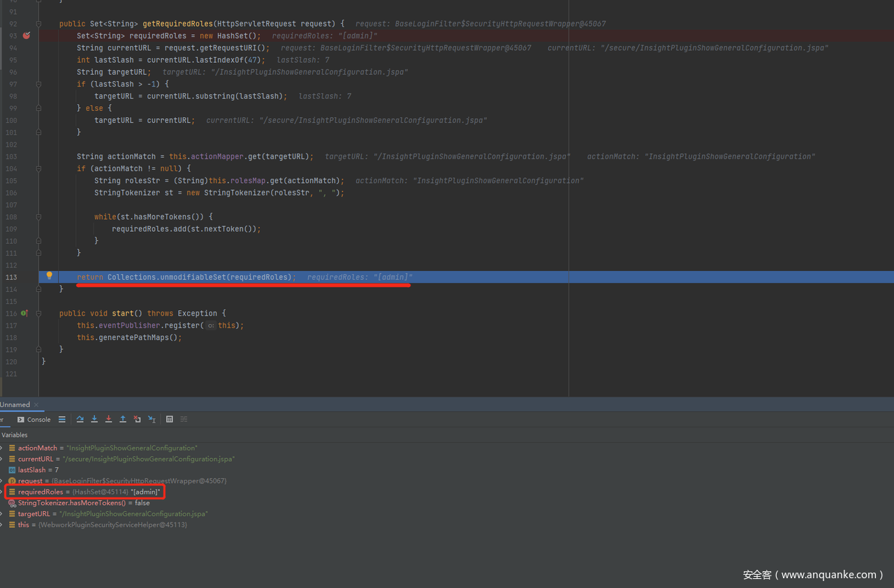This screenshot has width=894, height=588.
Task: Click the red Force Step Into icon
Action: [108, 419]
